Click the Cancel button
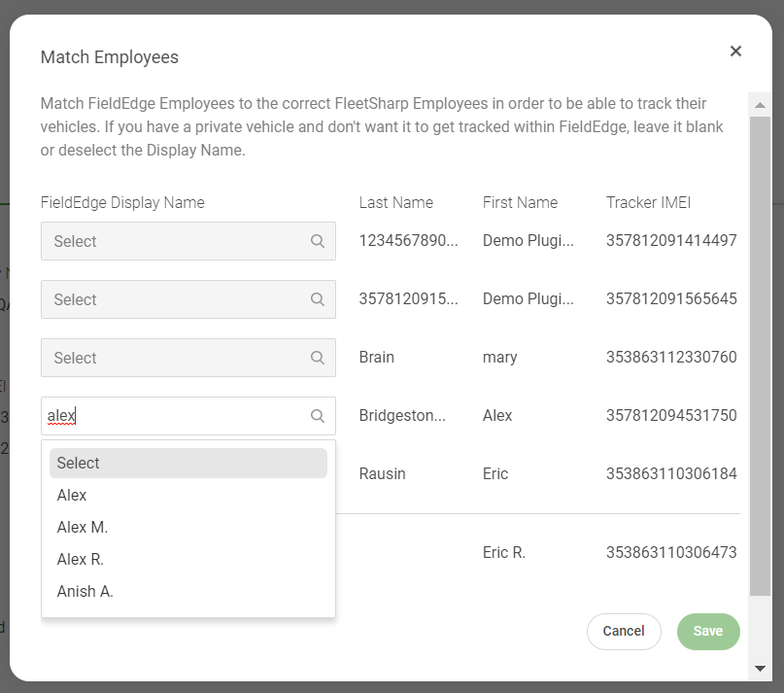This screenshot has width=784, height=693. [x=624, y=631]
